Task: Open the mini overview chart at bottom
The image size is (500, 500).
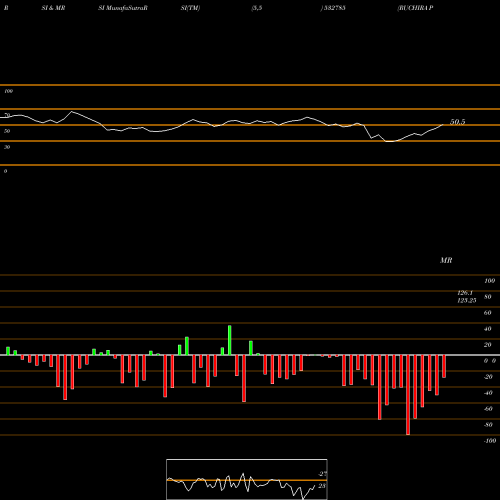Action: 247,479
